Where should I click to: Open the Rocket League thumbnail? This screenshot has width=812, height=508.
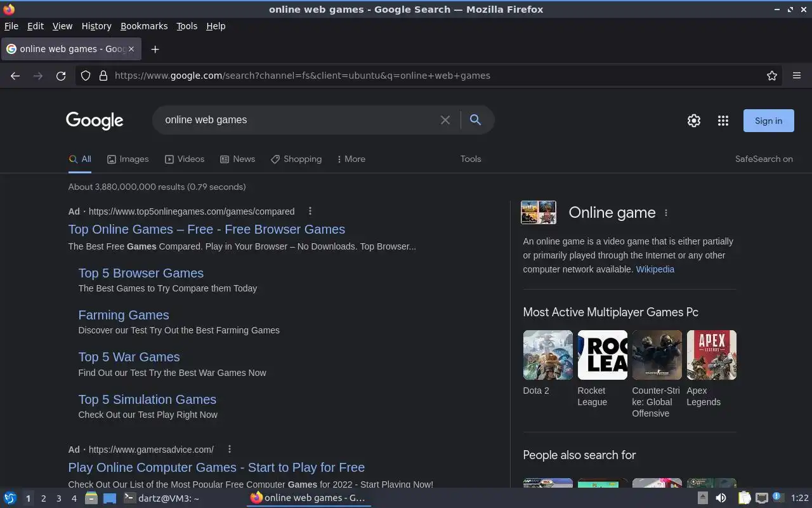[x=602, y=355]
